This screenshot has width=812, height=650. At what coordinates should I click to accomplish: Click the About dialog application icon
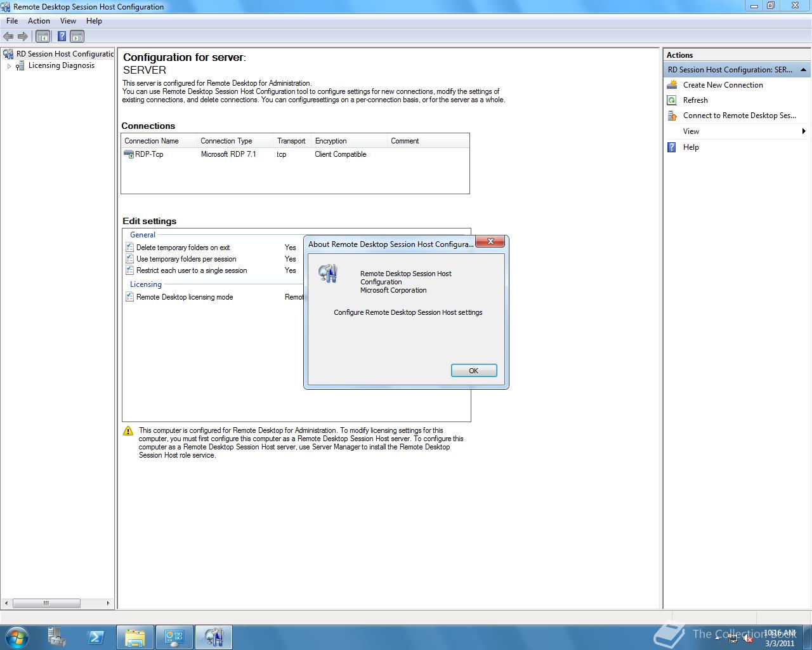pos(328,273)
